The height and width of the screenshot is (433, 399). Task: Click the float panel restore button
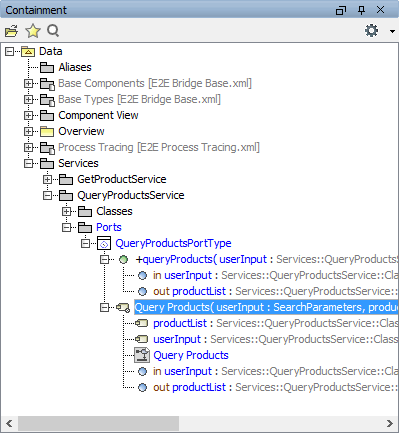click(341, 10)
